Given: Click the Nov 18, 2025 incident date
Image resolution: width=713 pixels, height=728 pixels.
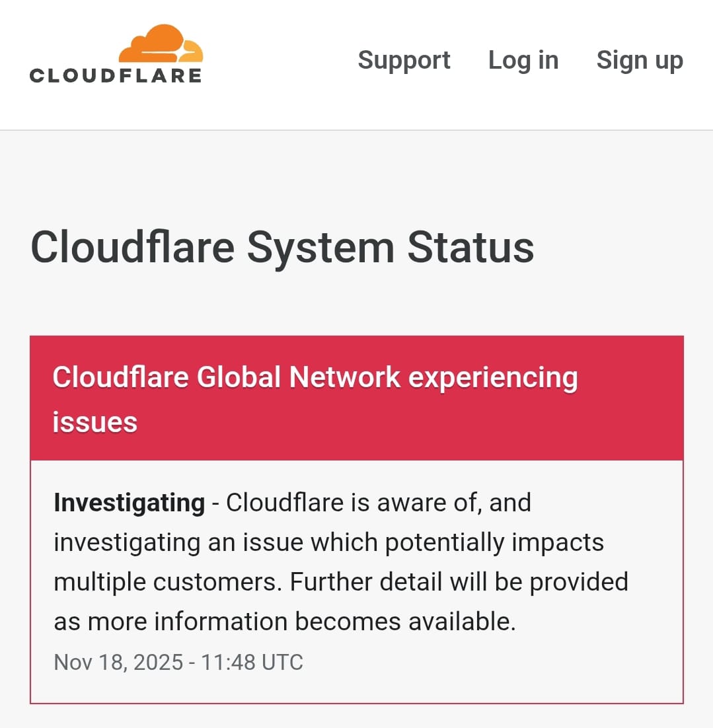Looking at the screenshot, I should [118, 662].
